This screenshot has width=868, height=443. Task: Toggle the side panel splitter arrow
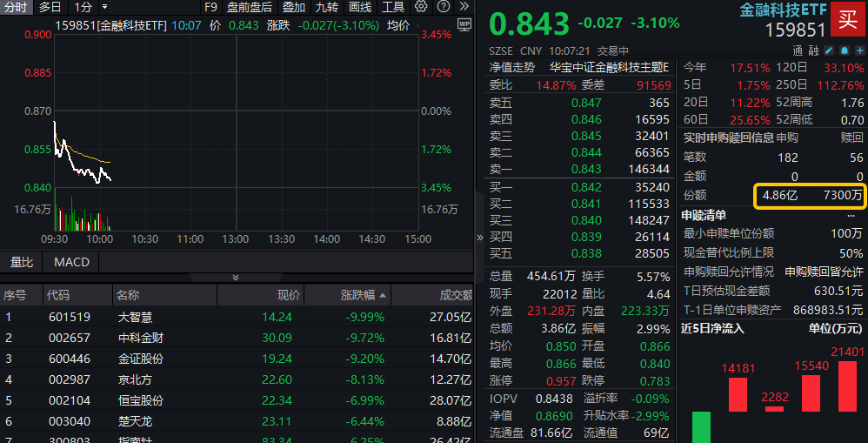coord(479,237)
